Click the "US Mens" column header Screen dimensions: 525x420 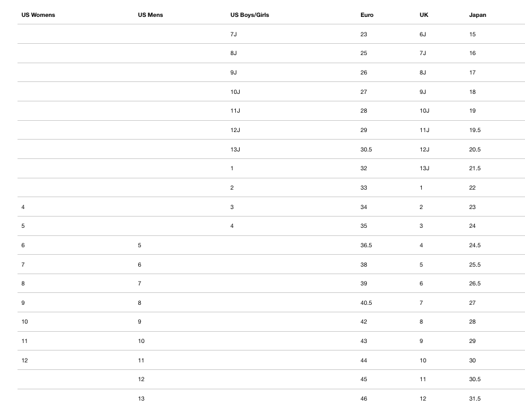pyautogui.click(x=150, y=15)
